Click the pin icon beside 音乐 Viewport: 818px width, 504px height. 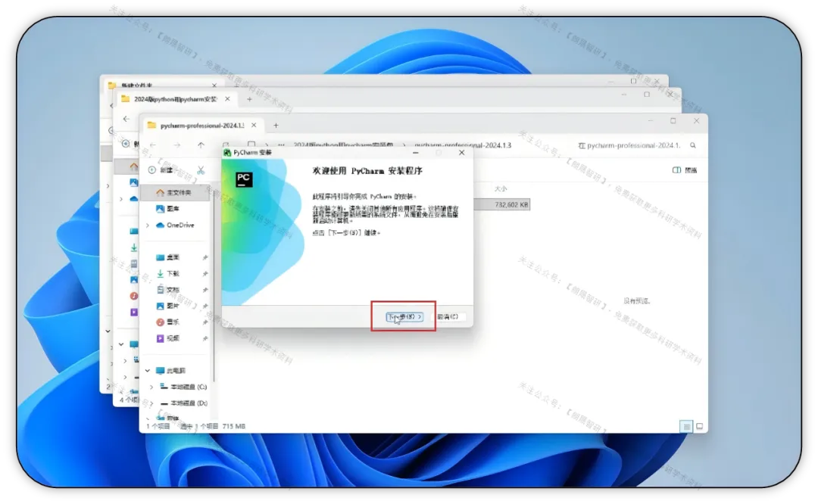pyautogui.click(x=205, y=322)
